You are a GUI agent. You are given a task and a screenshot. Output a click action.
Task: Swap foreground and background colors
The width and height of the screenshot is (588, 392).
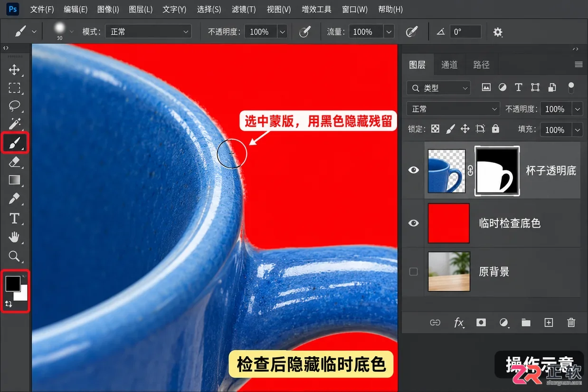coord(8,304)
